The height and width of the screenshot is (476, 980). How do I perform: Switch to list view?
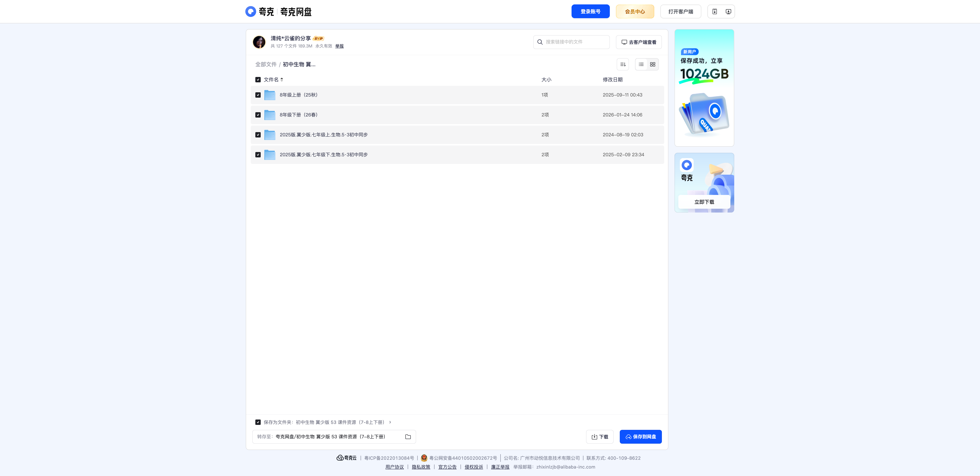click(641, 64)
